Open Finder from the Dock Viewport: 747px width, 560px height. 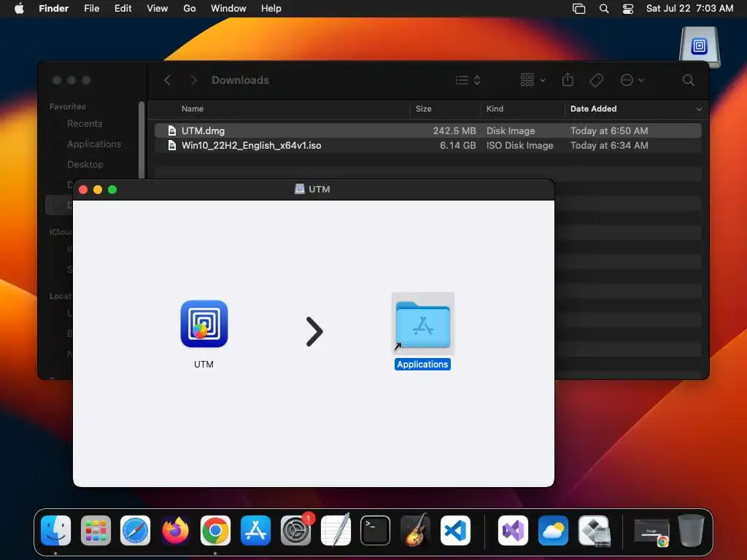(x=55, y=531)
